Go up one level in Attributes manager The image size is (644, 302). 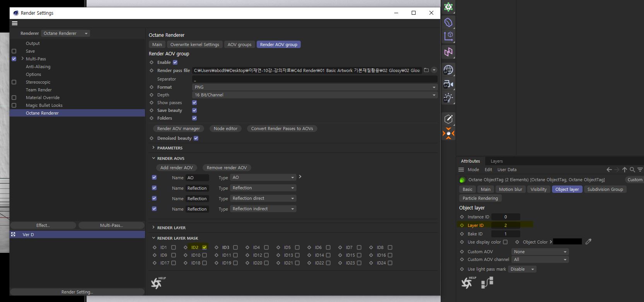tap(624, 170)
